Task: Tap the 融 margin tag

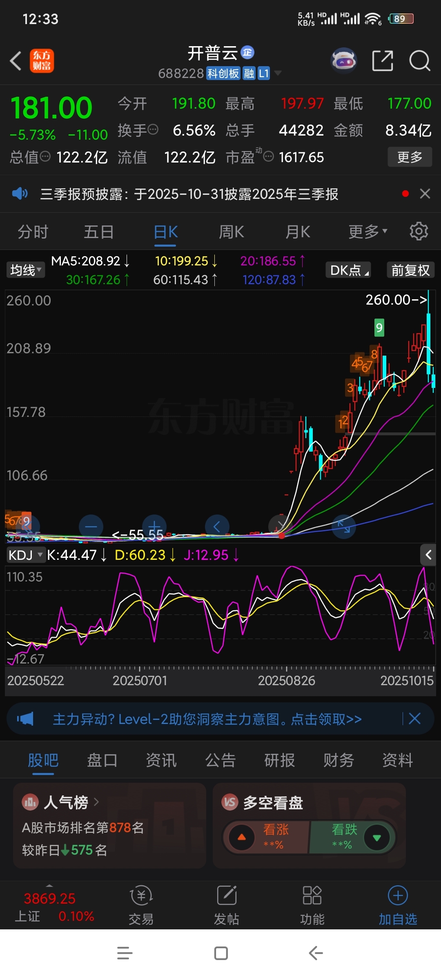Action: pos(249,73)
